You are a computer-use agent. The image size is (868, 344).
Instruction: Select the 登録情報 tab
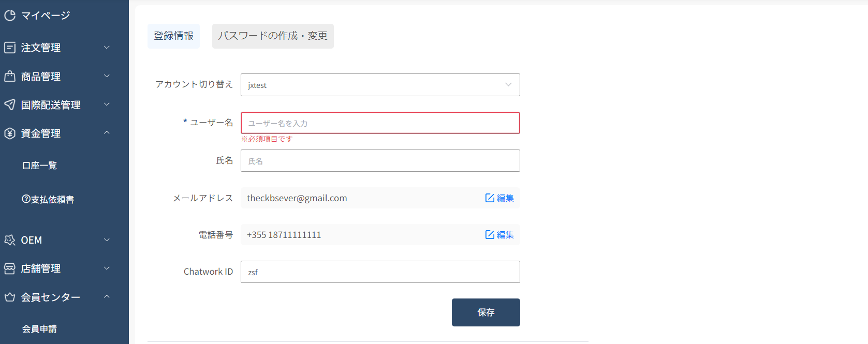(173, 36)
